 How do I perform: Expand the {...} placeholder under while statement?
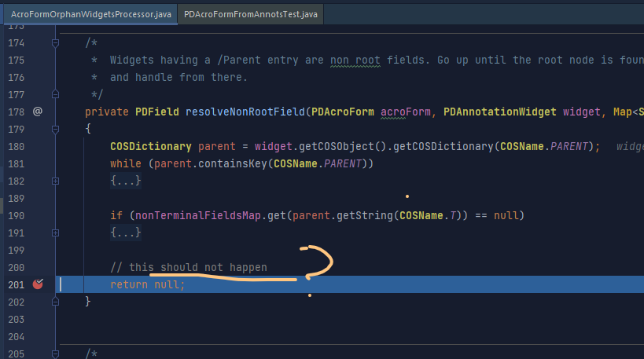tap(126, 181)
